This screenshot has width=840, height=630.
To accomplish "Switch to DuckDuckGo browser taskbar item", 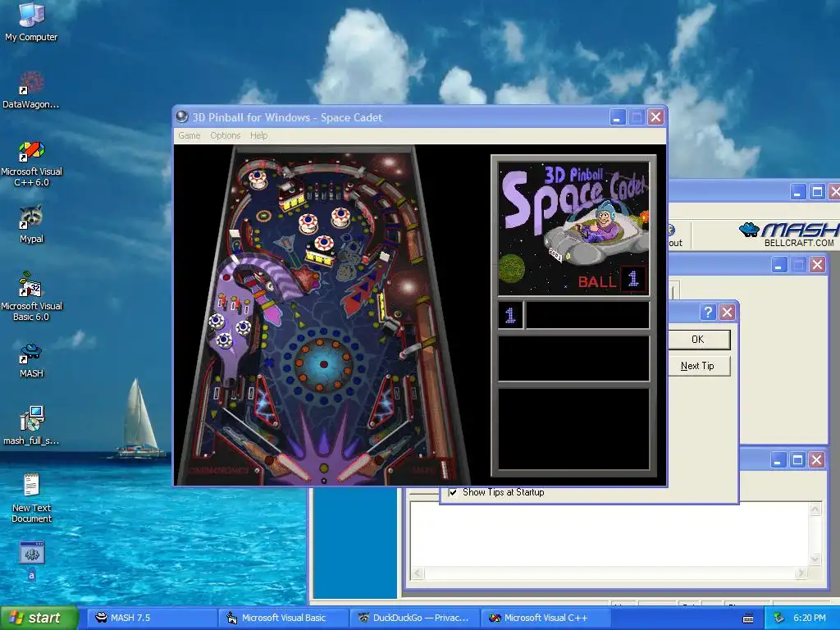I will click(414, 619).
